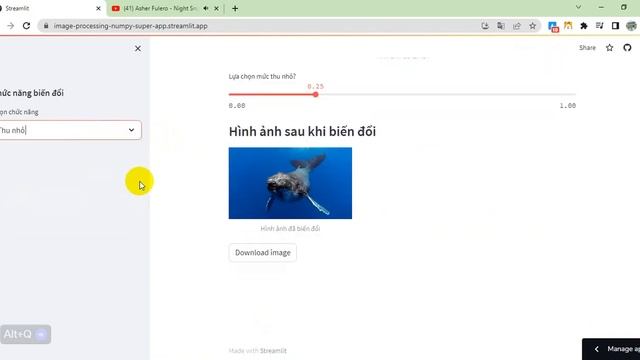Open the 'Thu nhỏ' function dropdown
The height and width of the screenshot is (360, 640).
pyautogui.click(x=70, y=130)
